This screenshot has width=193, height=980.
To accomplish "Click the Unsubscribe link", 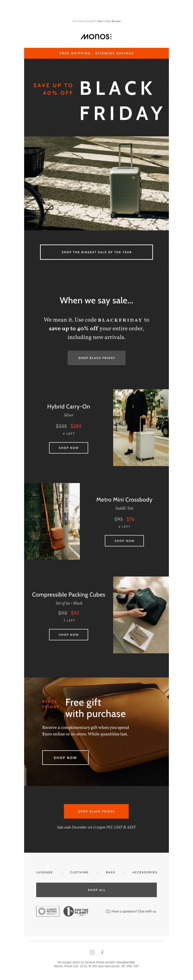I will (x=126, y=962).
